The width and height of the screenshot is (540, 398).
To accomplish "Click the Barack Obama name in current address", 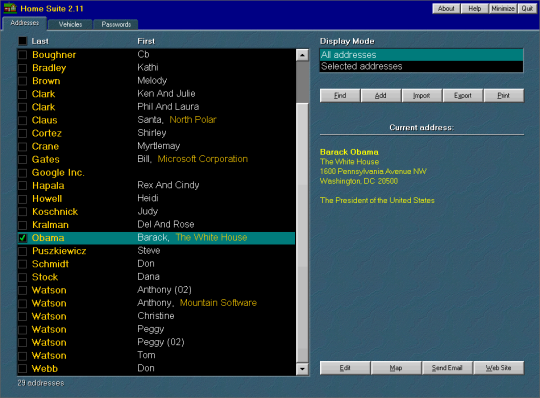I will point(349,152).
